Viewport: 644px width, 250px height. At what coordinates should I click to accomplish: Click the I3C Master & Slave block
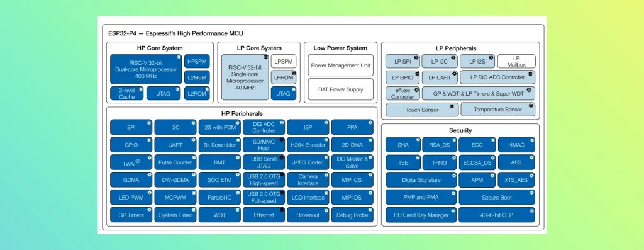(352, 162)
